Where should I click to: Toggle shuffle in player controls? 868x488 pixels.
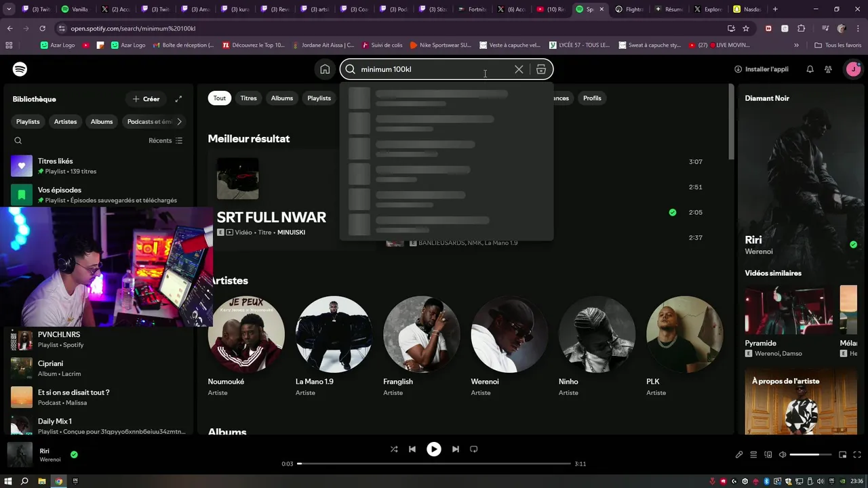click(394, 449)
